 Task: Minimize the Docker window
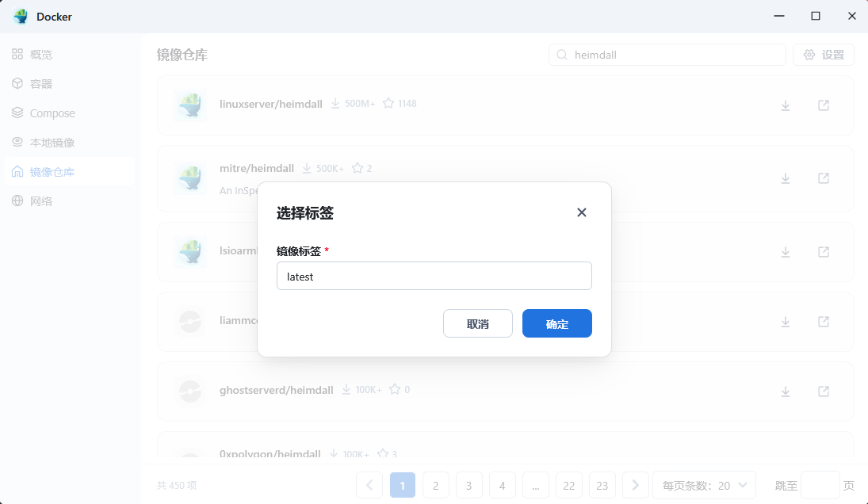(779, 16)
